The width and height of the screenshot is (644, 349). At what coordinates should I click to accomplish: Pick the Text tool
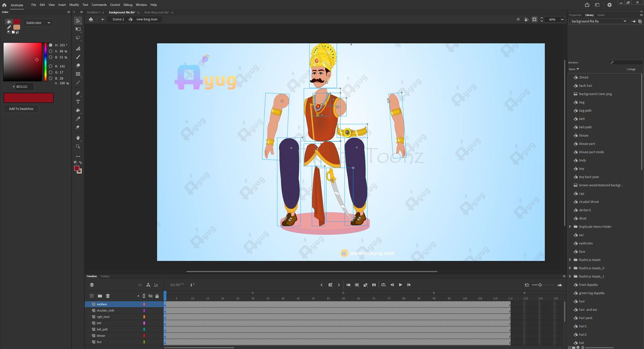click(x=78, y=102)
